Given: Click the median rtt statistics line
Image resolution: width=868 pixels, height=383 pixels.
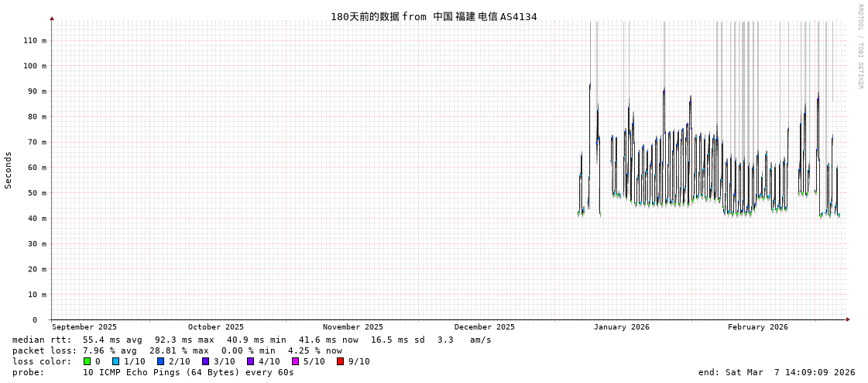Looking at the screenshot, I should point(252,340).
